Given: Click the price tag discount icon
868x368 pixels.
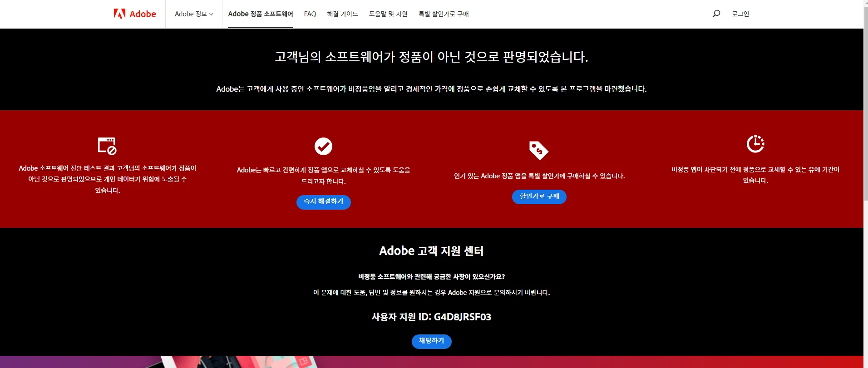Looking at the screenshot, I should point(539,150).
